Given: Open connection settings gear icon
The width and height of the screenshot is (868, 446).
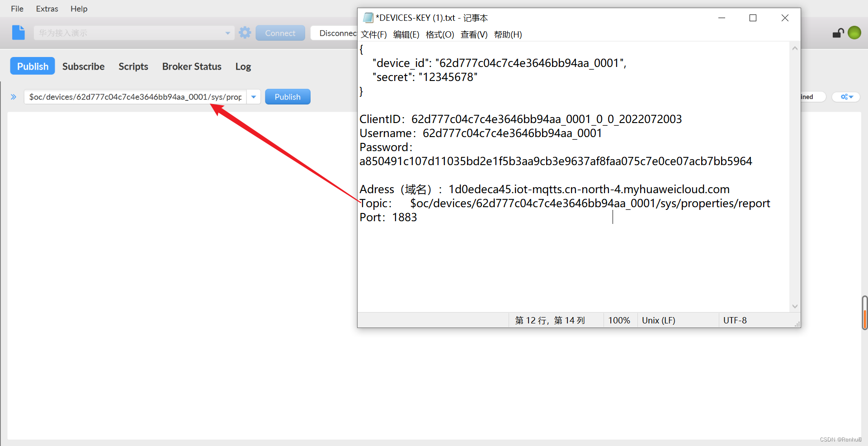Looking at the screenshot, I should (245, 33).
